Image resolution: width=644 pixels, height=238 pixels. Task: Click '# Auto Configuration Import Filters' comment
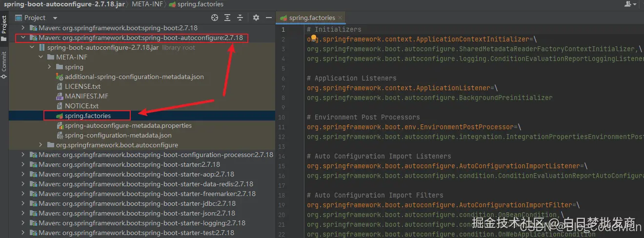[375, 195]
